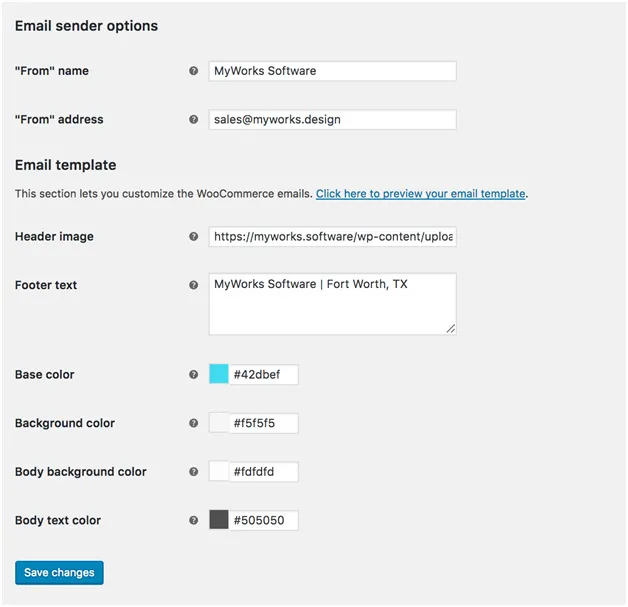This screenshot has height=607, width=628.
Task: Click the Background color help icon
Action: pyautogui.click(x=194, y=423)
